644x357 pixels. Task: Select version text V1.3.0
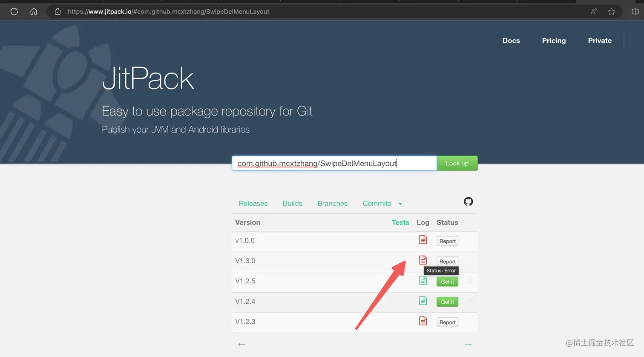[x=245, y=261]
